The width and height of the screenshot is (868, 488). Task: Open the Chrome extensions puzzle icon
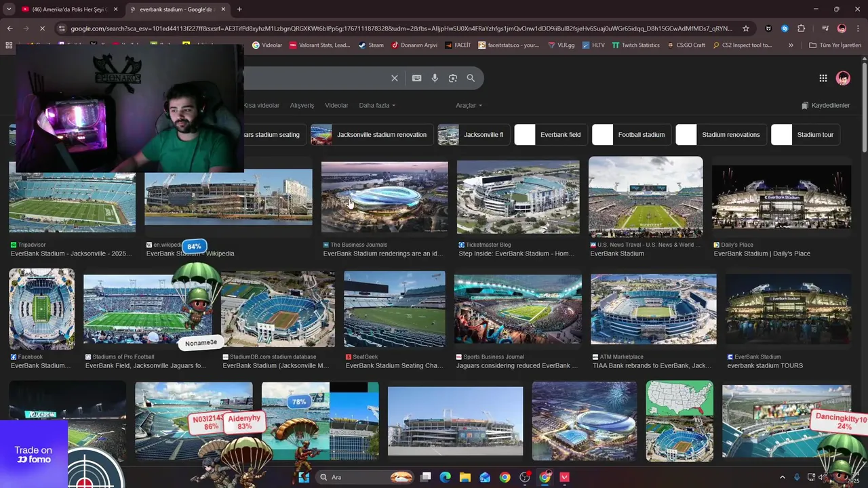click(802, 28)
